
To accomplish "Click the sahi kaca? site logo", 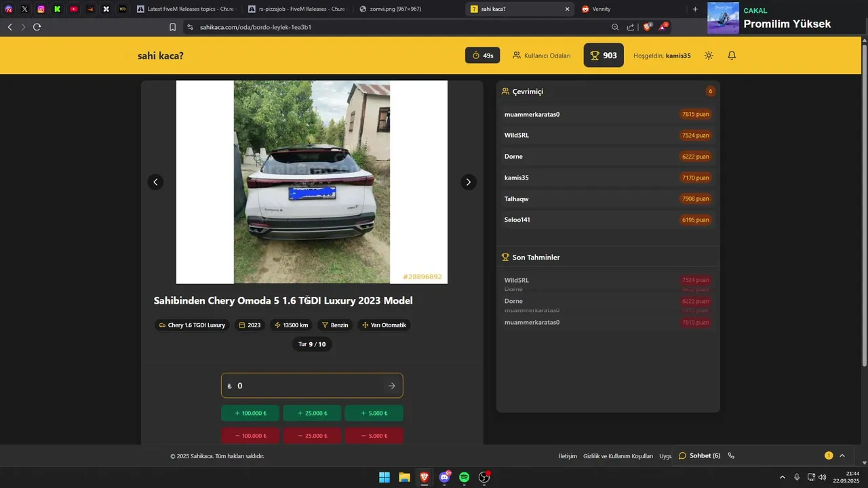I will (161, 56).
